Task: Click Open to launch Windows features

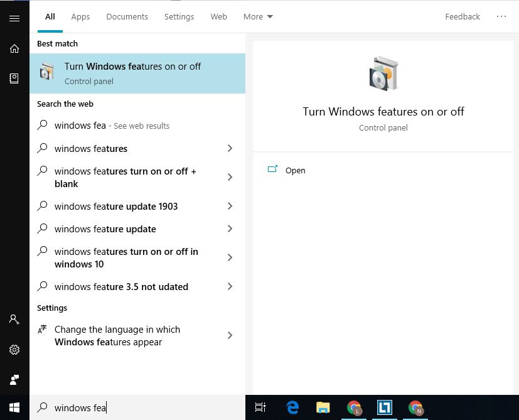Action: pyautogui.click(x=295, y=170)
